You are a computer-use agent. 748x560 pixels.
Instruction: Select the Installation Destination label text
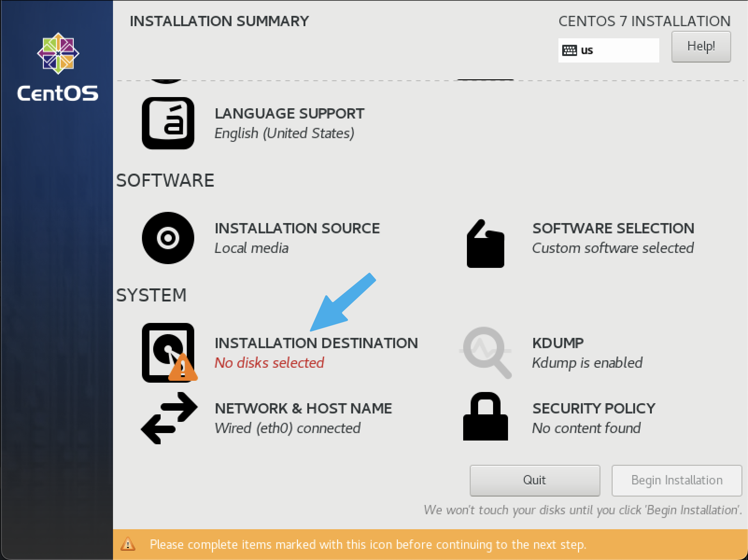tap(316, 343)
